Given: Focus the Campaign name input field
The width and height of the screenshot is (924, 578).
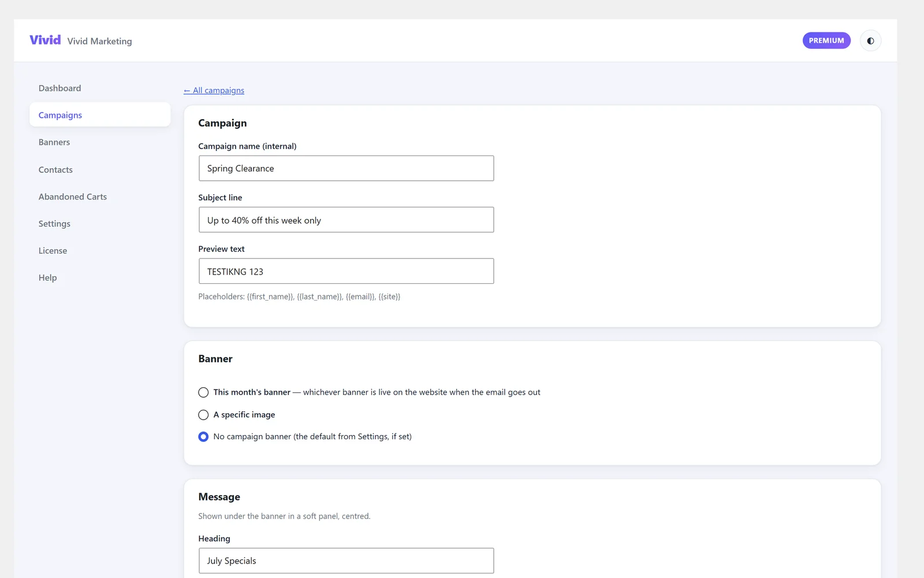Looking at the screenshot, I should click(346, 168).
